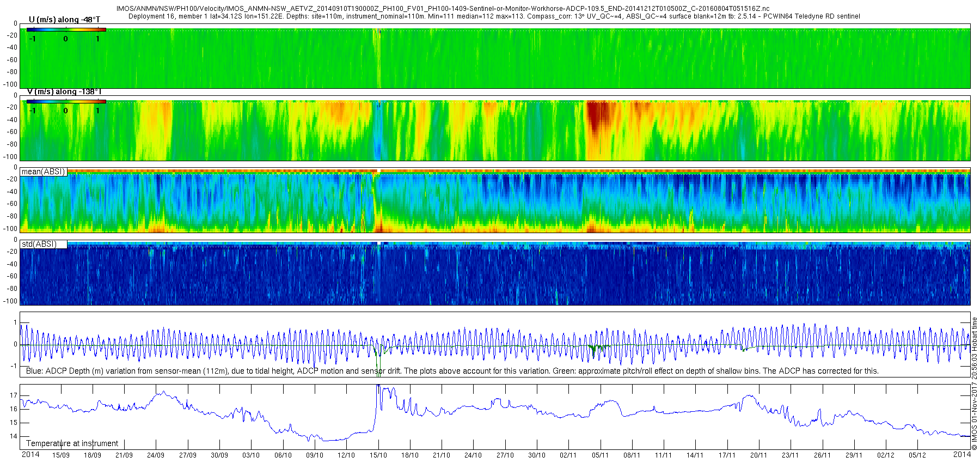Click the '23/11' date tick label
Screen dimensions: 980x463
(x=791, y=455)
